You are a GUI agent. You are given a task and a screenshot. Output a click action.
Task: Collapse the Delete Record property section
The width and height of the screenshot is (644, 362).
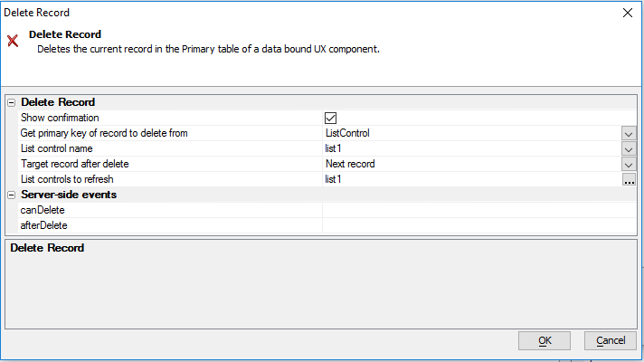[x=12, y=103]
